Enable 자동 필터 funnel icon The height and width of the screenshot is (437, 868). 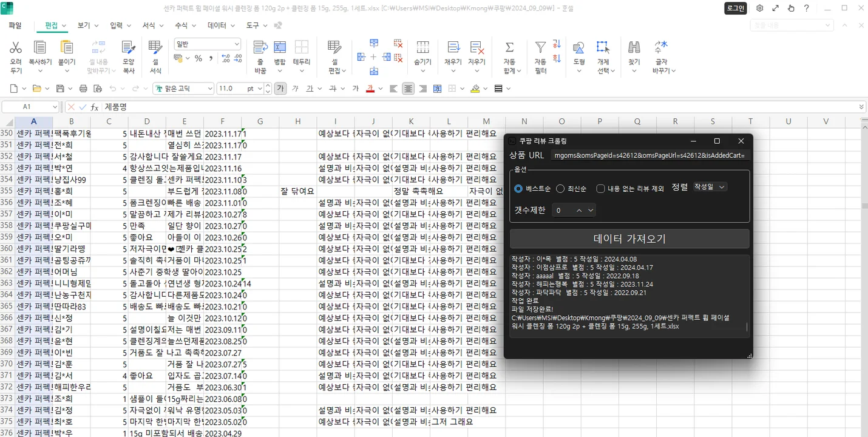540,48
